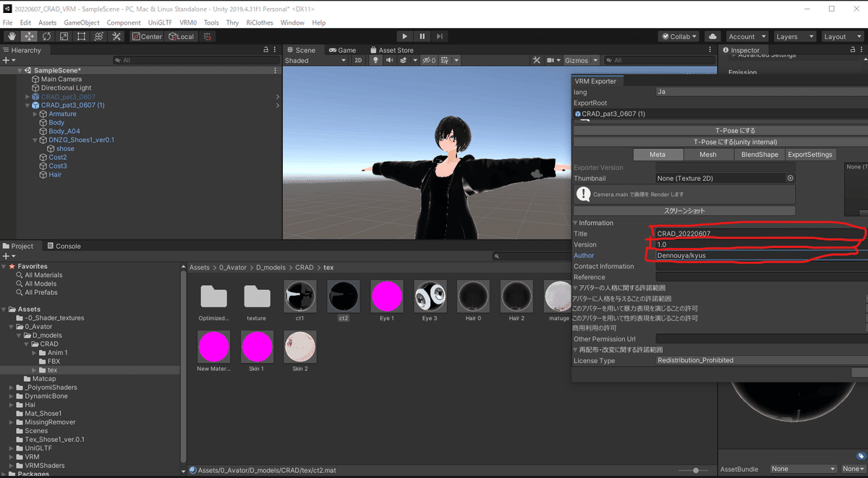This screenshot has width=868, height=478.
Task: Open the Layout dropdown
Action: pyautogui.click(x=842, y=36)
